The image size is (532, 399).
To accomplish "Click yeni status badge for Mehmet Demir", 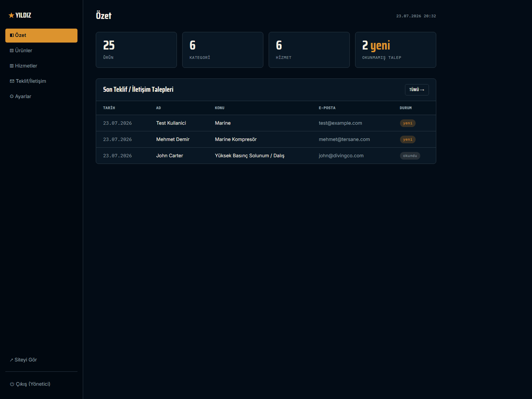I will coord(408,139).
